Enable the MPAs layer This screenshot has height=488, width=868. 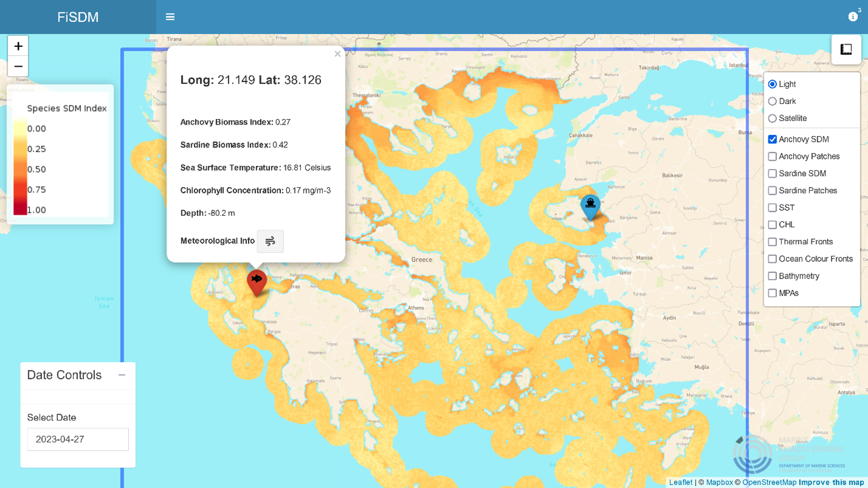772,293
